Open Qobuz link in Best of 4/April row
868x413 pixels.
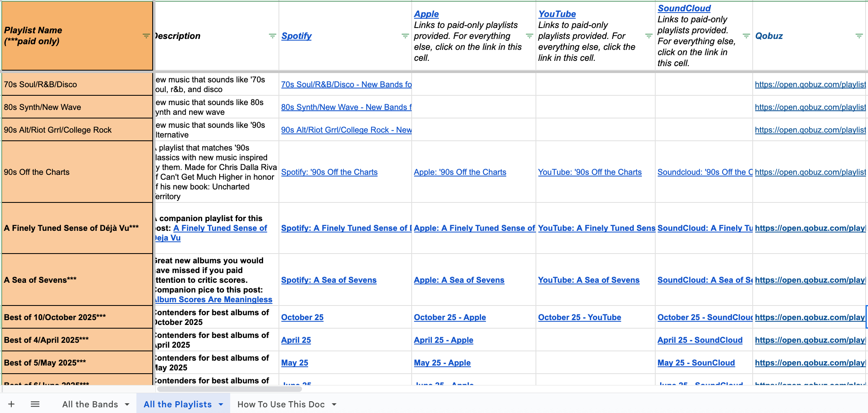click(x=810, y=340)
